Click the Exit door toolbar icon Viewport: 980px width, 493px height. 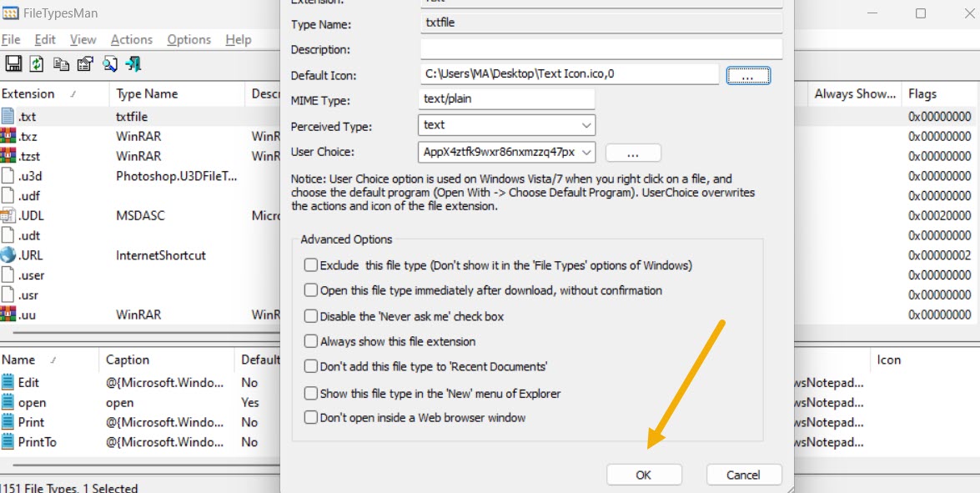pyautogui.click(x=133, y=64)
